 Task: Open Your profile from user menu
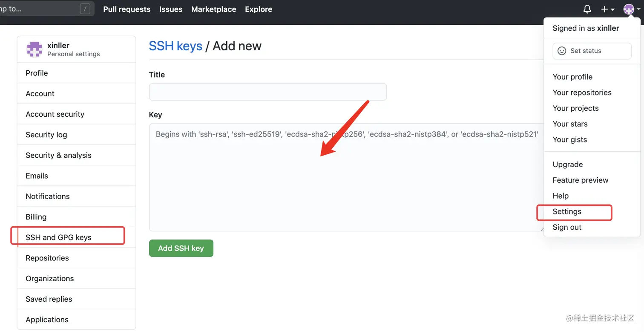coord(592,77)
